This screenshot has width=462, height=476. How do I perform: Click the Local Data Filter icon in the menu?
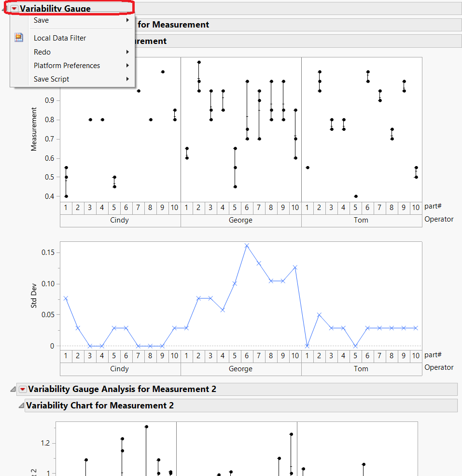pos(18,37)
